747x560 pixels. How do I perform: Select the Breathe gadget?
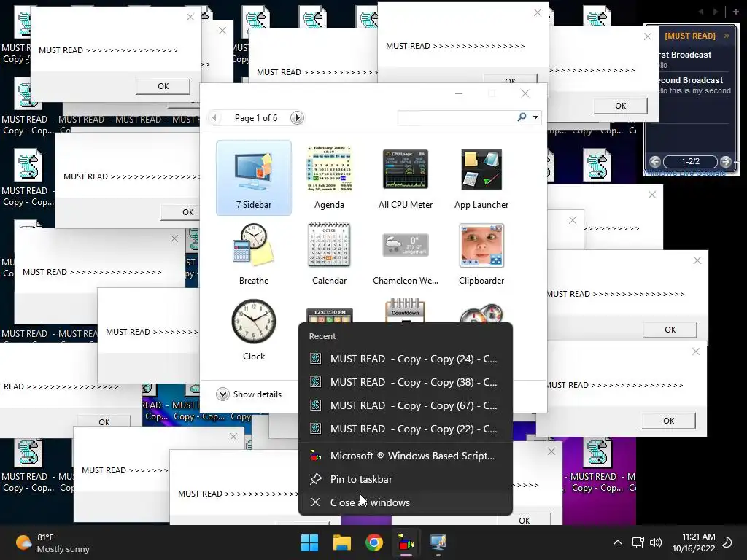(254, 254)
